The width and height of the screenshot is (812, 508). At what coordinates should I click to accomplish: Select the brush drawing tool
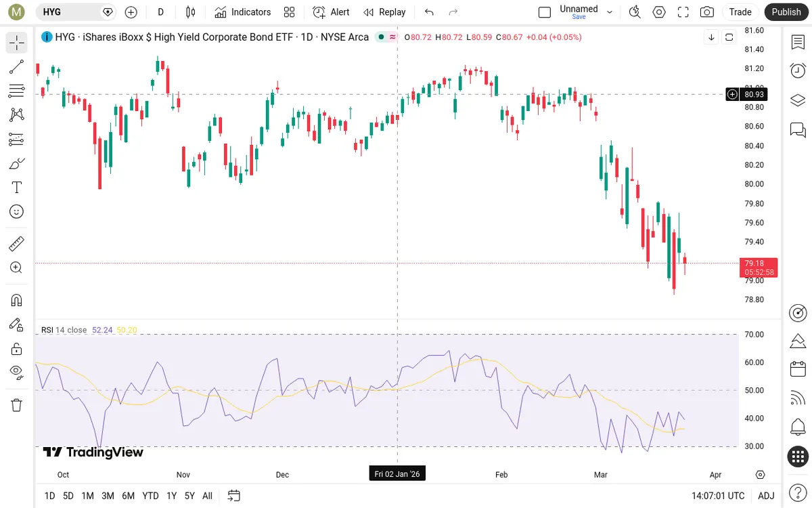click(x=17, y=163)
